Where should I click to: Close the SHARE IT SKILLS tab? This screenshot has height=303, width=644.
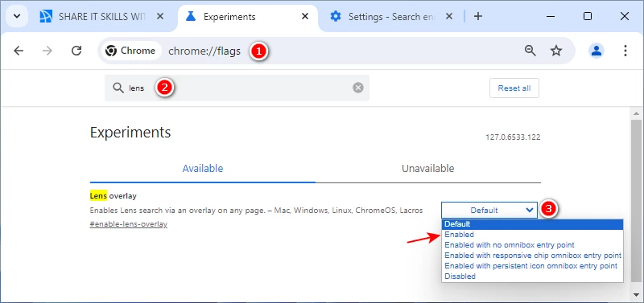click(159, 16)
